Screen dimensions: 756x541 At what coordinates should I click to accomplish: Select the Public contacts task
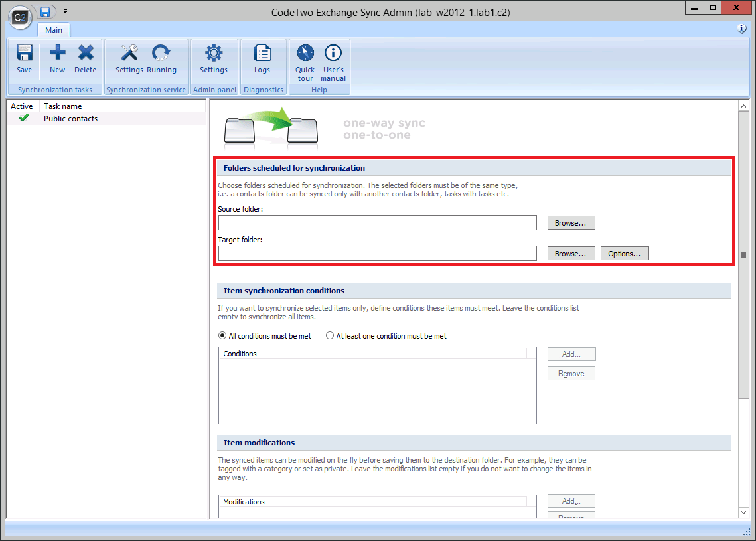pos(70,118)
